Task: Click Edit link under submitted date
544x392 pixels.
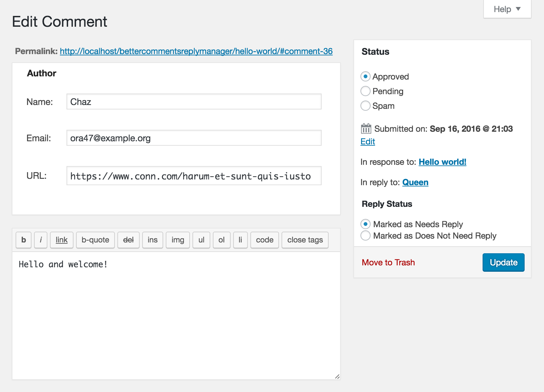Action: click(x=368, y=142)
